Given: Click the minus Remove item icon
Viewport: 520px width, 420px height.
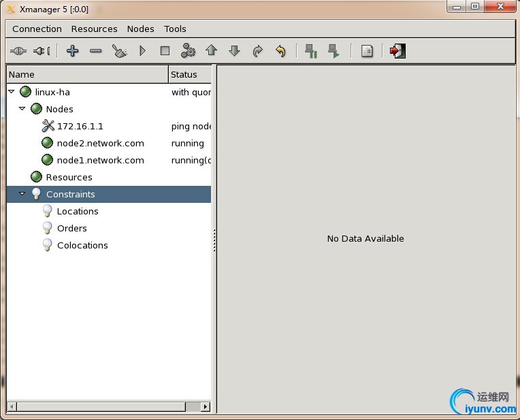Looking at the screenshot, I should [x=95, y=51].
